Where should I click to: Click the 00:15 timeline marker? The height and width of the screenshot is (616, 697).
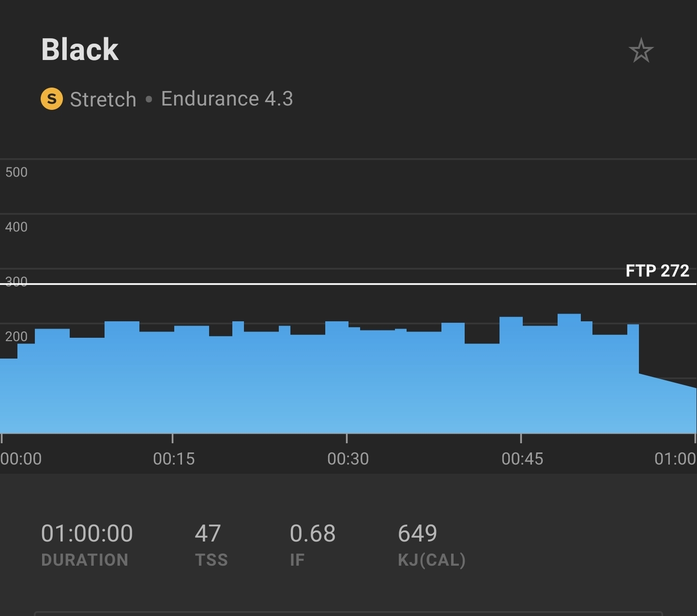click(174, 458)
